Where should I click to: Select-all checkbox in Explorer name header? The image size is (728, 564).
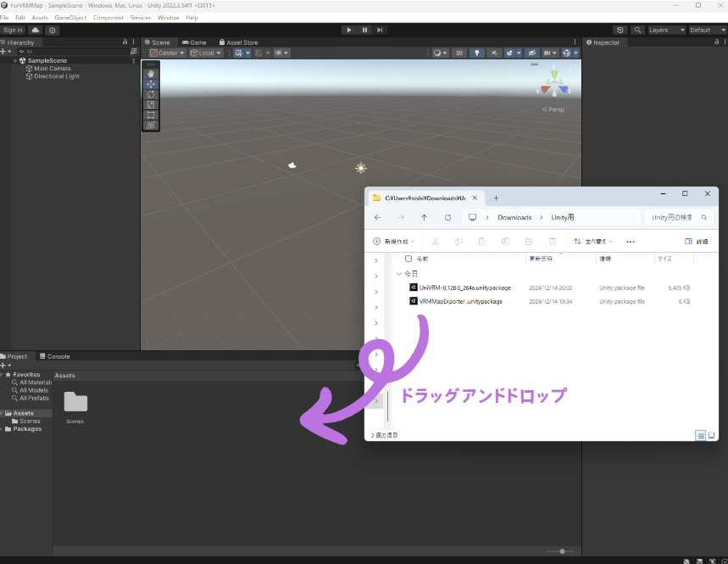tap(408, 259)
